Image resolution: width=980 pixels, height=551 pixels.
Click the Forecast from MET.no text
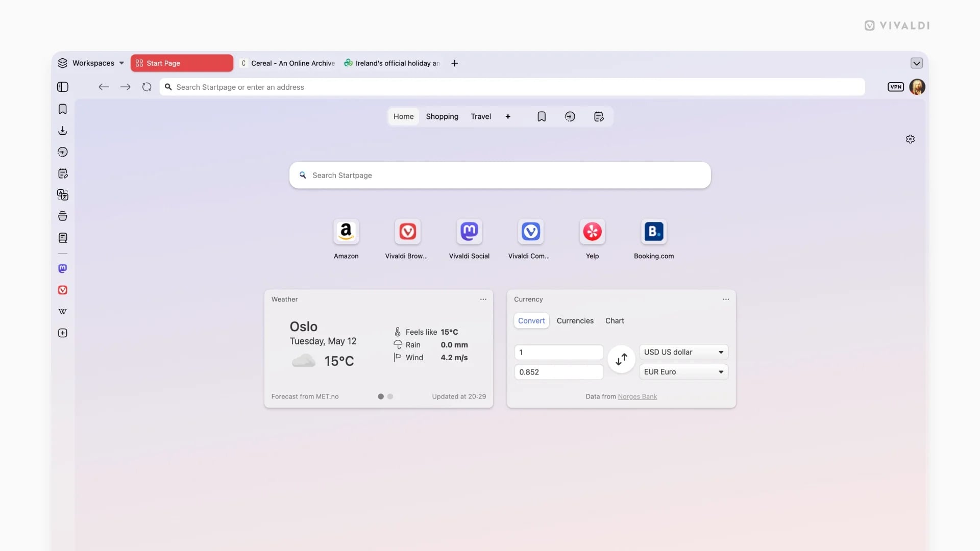tap(305, 397)
